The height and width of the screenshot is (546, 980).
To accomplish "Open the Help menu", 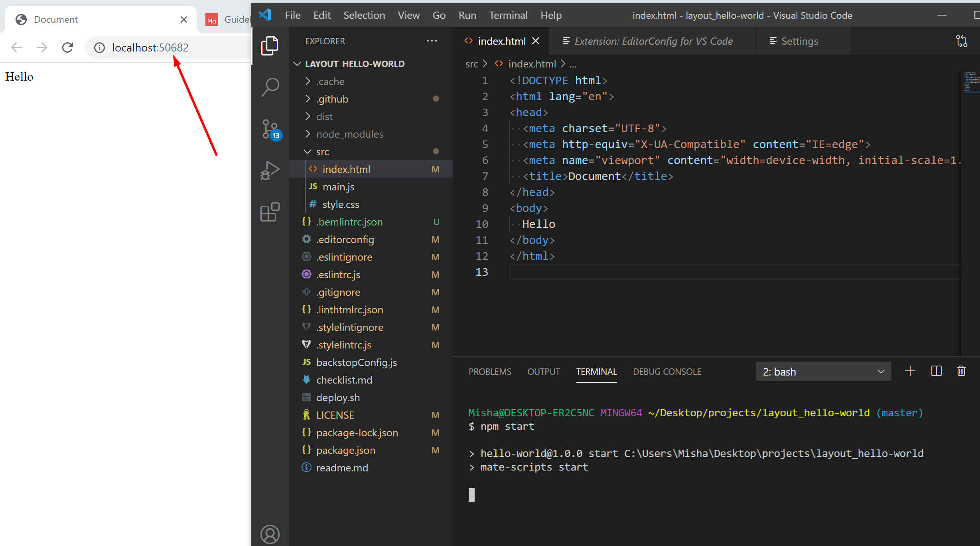I will tap(551, 15).
